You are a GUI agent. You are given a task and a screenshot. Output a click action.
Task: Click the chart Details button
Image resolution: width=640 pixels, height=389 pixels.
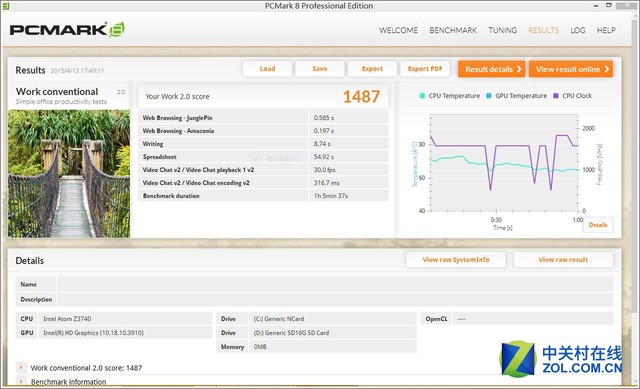click(598, 225)
